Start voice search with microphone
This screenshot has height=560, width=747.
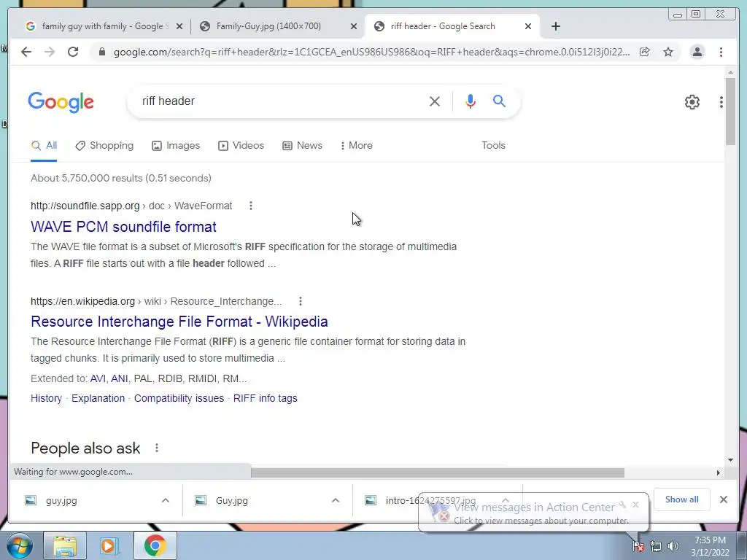[471, 101]
